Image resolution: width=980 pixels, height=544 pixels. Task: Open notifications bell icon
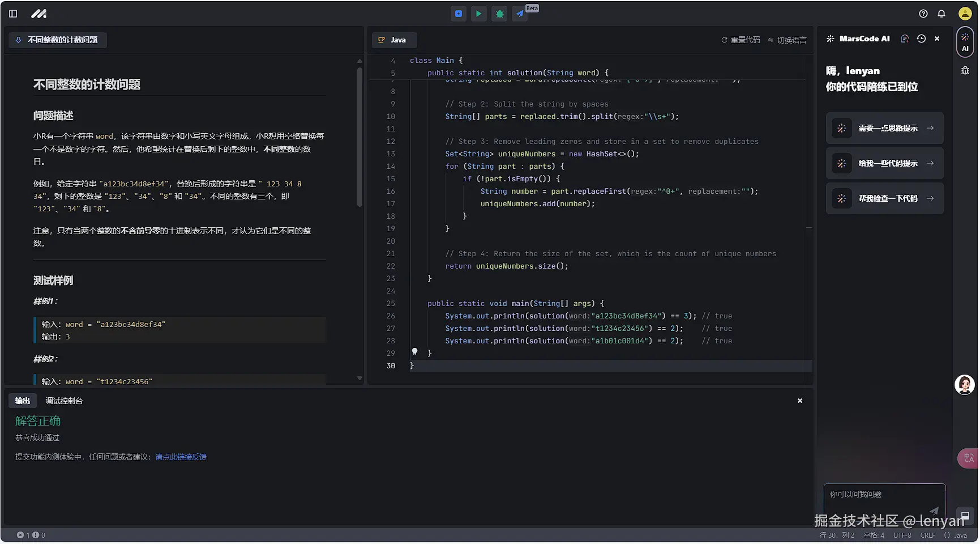point(942,14)
